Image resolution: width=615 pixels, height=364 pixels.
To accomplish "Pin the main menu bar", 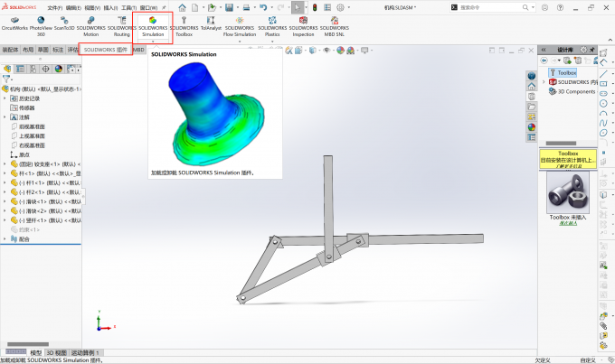I will tap(164, 7).
